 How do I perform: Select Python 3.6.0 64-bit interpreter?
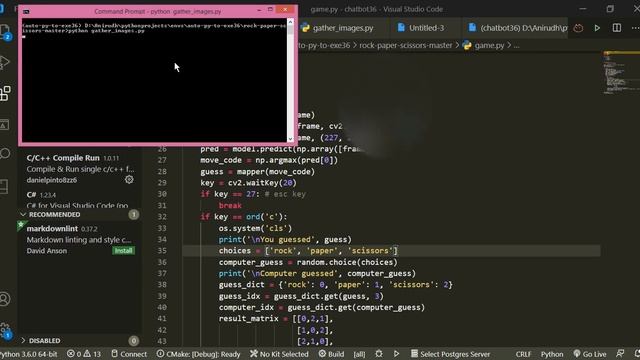(29, 354)
